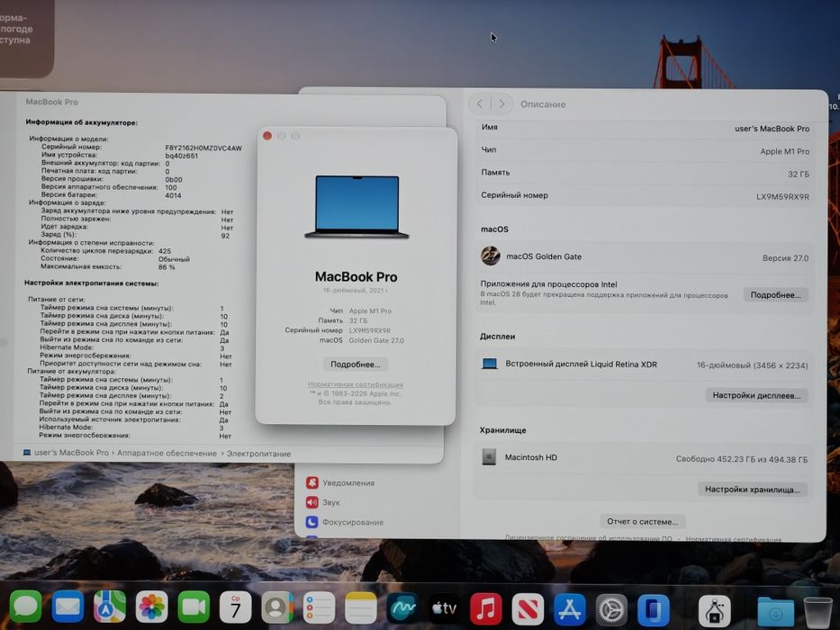The width and height of the screenshot is (840, 630).
Task: Open the Mail app in the Dock
Action: (x=68, y=607)
